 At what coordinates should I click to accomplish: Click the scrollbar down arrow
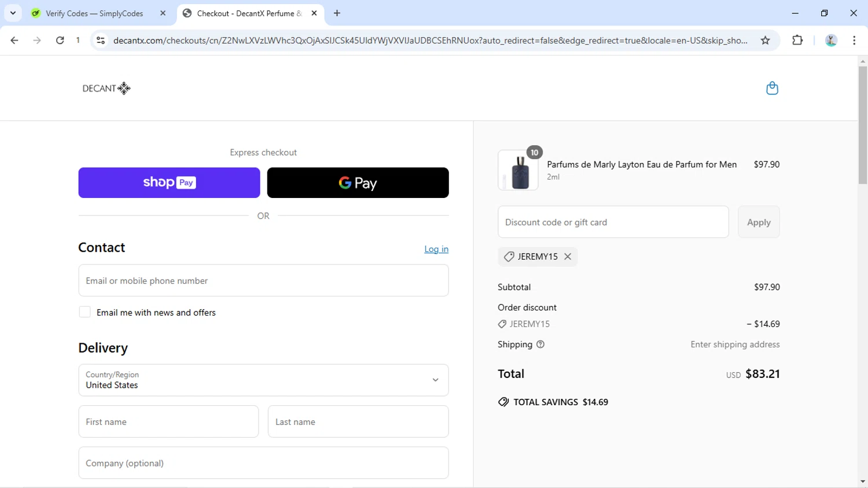pos(863,482)
